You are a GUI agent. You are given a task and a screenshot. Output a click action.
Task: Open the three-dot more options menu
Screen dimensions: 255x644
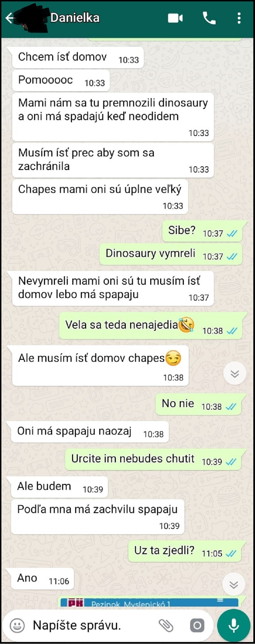(239, 18)
